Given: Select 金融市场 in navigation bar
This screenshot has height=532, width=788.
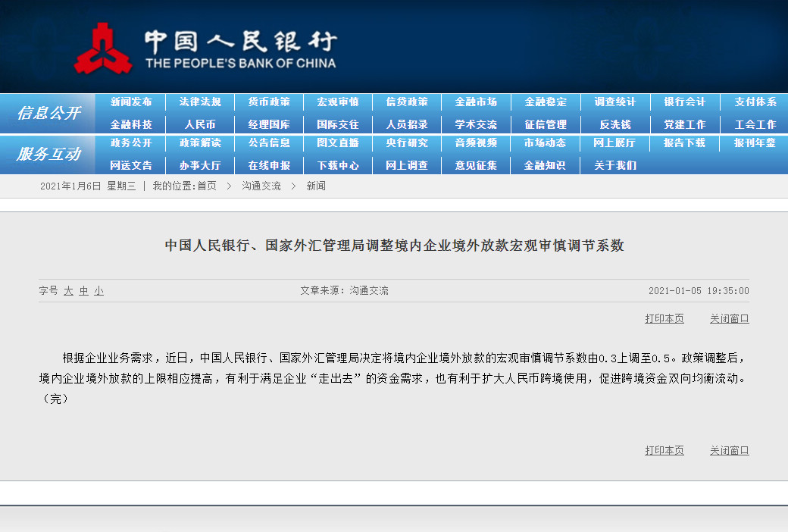Looking at the screenshot, I should (x=476, y=102).
